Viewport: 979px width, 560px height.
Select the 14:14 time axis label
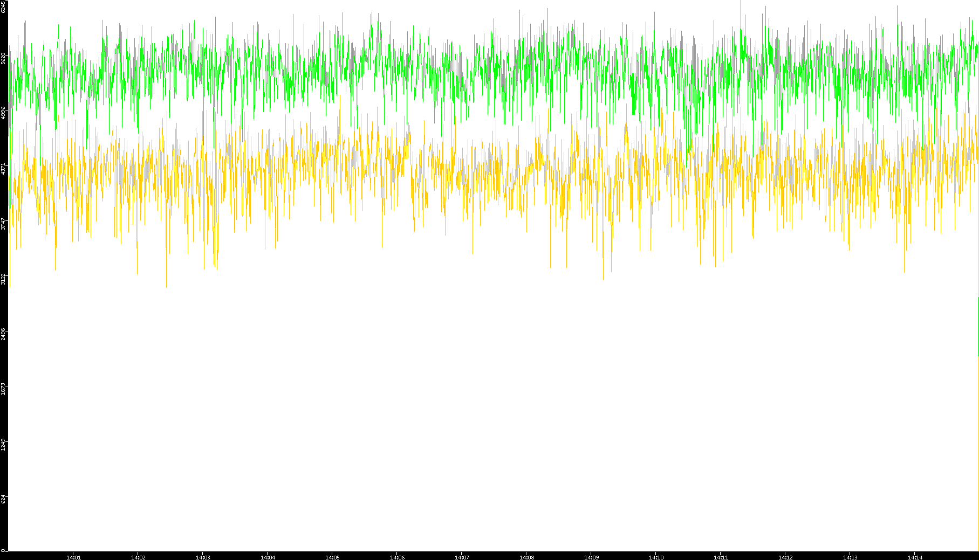915,557
